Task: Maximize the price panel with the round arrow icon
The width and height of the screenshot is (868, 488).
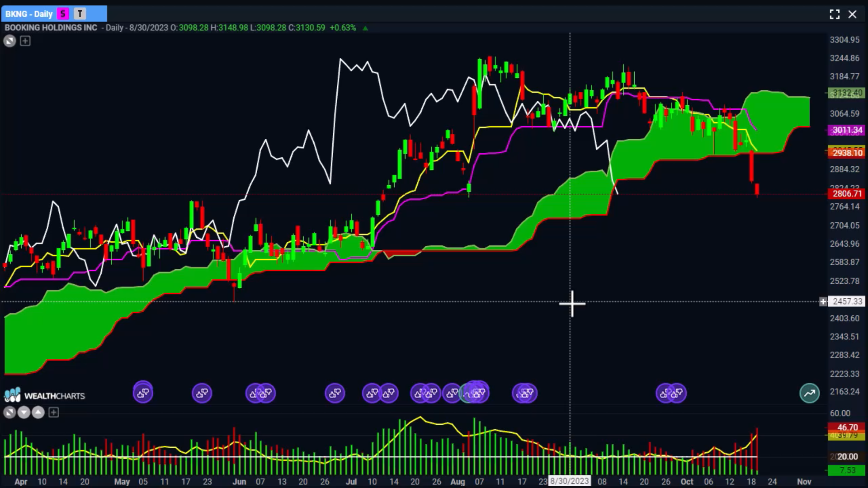Action: [x=9, y=41]
